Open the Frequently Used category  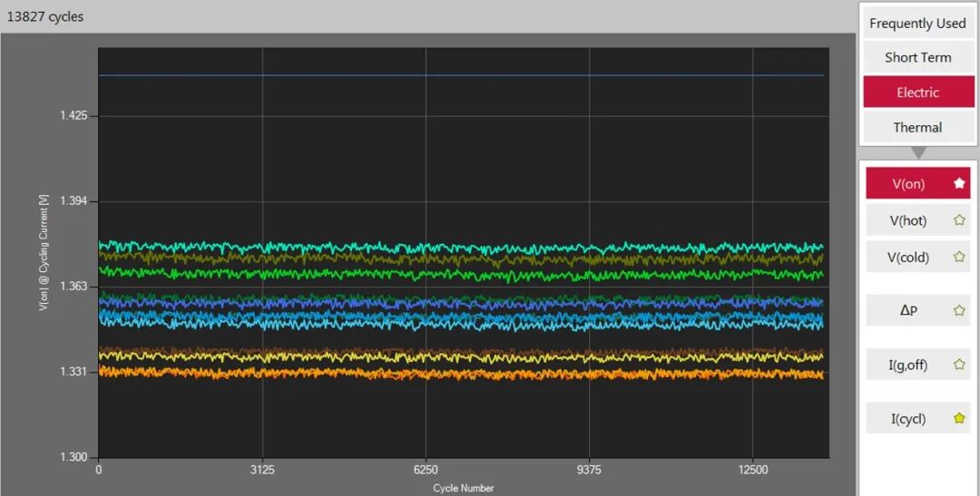click(x=917, y=23)
